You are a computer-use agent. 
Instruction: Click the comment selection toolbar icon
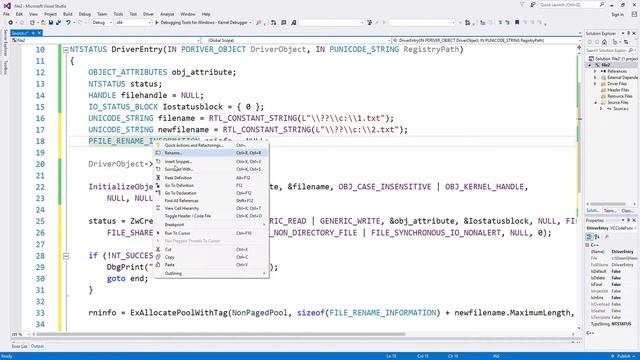point(500,23)
